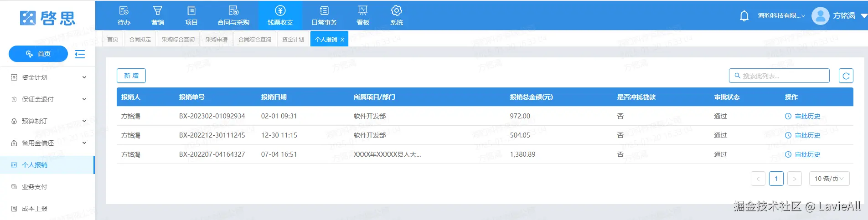The width and height of the screenshot is (868, 220).
Task: Click the 启思 logo
Action: pyautogui.click(x=48, y=18)
